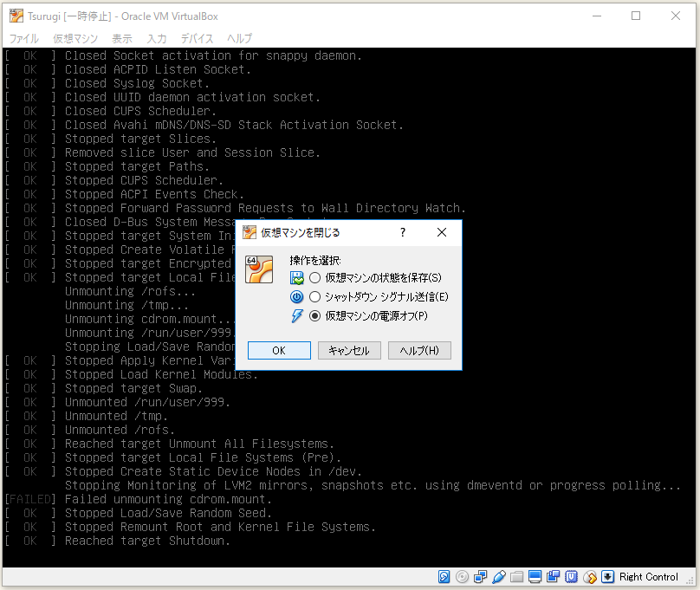Click the USB devices status icon
This screenshot has height=590, width=700.
[x=499, y=577]
